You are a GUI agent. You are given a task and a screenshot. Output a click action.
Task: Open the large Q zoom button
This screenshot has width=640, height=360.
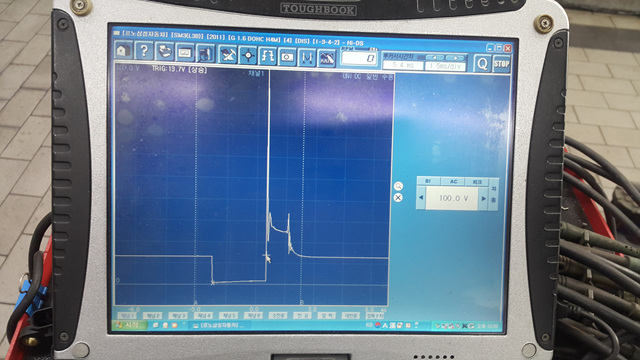pos(482,64)
